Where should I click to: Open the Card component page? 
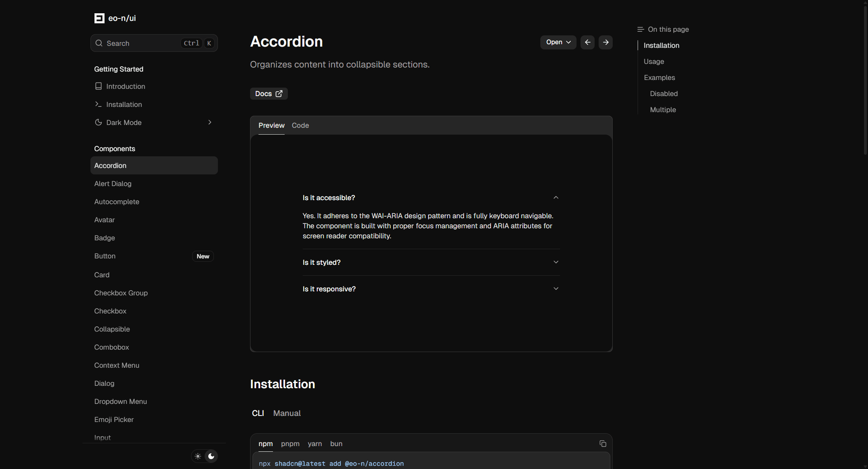coord(154,275)
